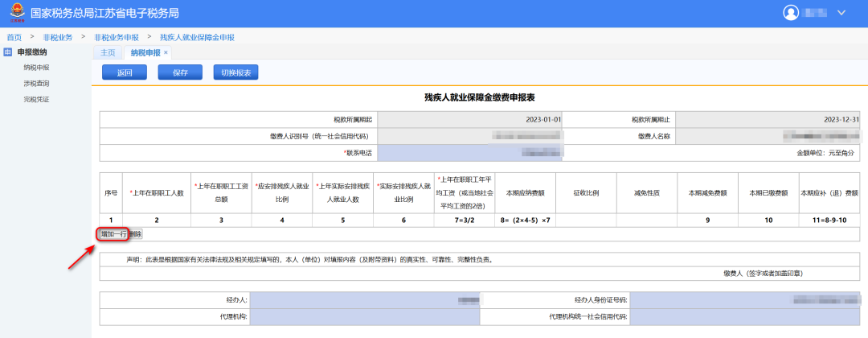Click the 减免性质 column header
868x338 pixels.
646,193
